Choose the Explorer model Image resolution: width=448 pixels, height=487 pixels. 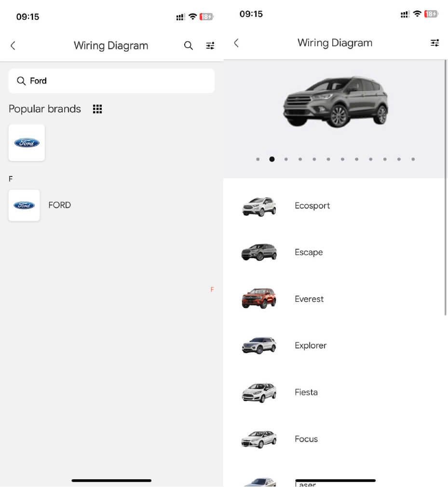click(x=311, y=346)
